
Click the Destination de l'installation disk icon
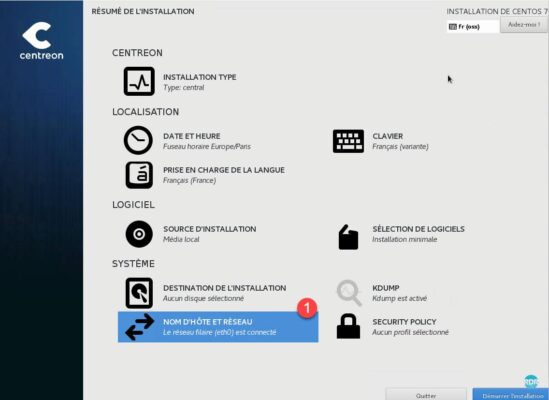tap(139, 293)
